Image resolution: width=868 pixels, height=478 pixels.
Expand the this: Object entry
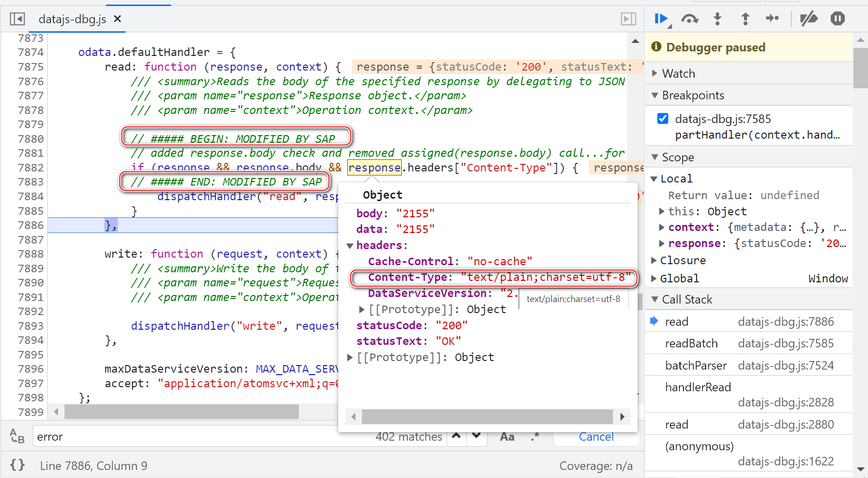pos(662,211)
